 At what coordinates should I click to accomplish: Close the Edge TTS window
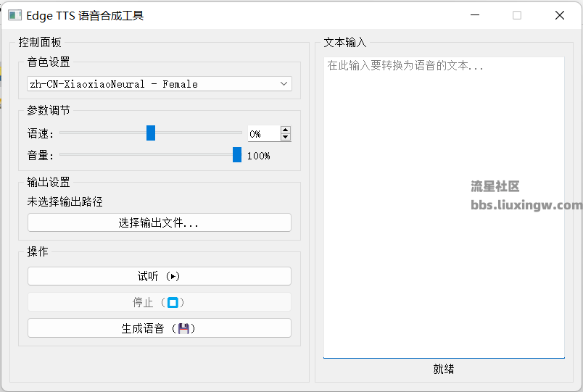coord(560,15)
